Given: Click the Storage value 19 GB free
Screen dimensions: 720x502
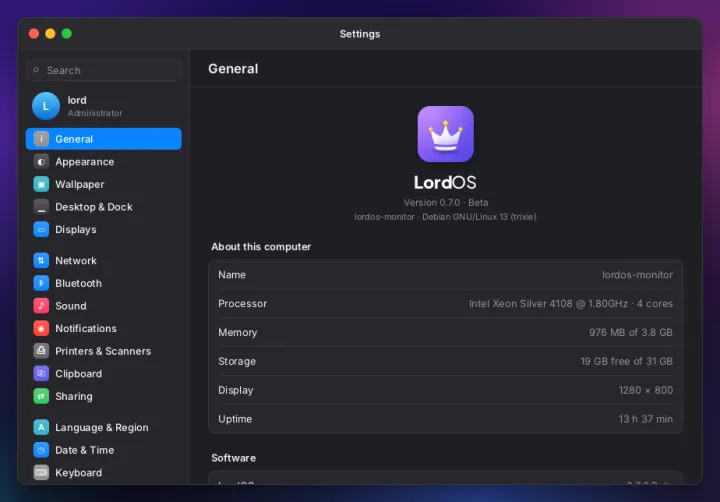Looking at the screenshot, I should (x=627, y=361).
